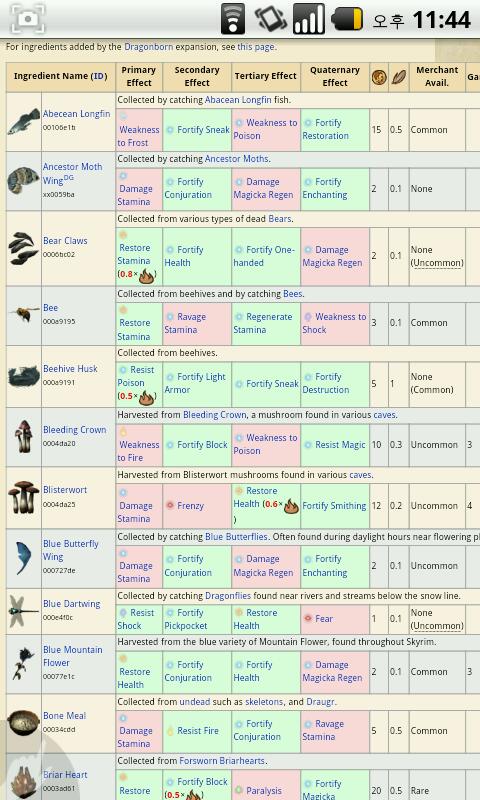Tap the gold coin value column icon
The height and width of the screenshot is (800, 480).
point(378,77)
